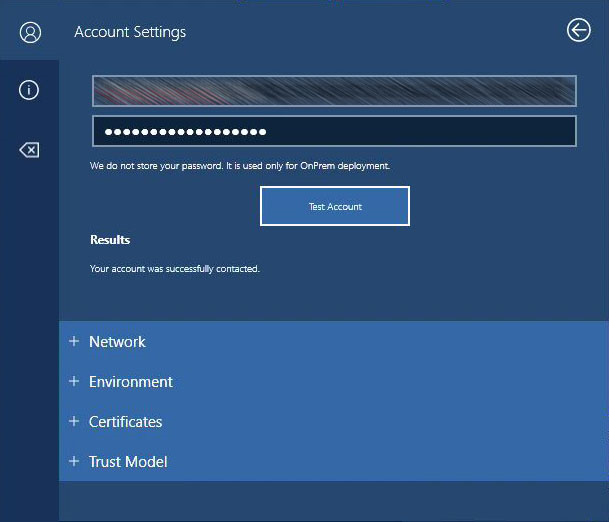Image resolution: width=609 pixels, height=522 pixels.
Task: Click the 'successfully contacted' result message
Action: 175,269
